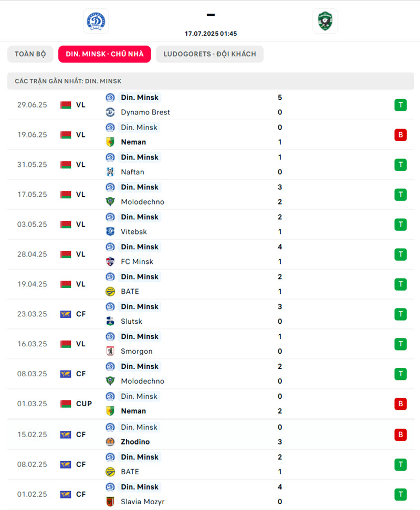Screen dimensions: 420x510
Task: Click the Dynamo Brest team logo
Action: 110,112
